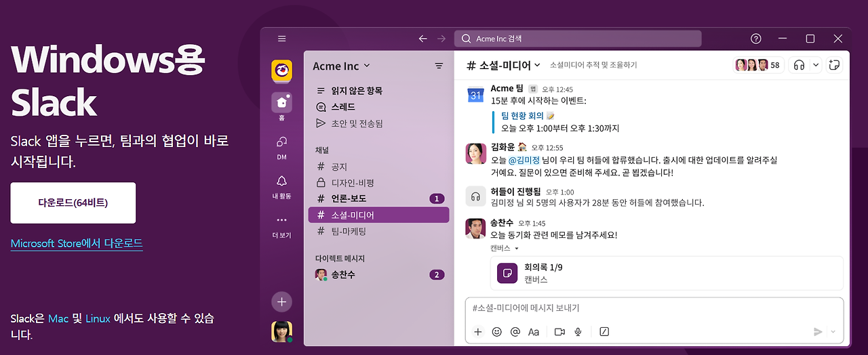
Task: Expand the Acme Inc workspace dropdown
Action: tap(342, 66)
